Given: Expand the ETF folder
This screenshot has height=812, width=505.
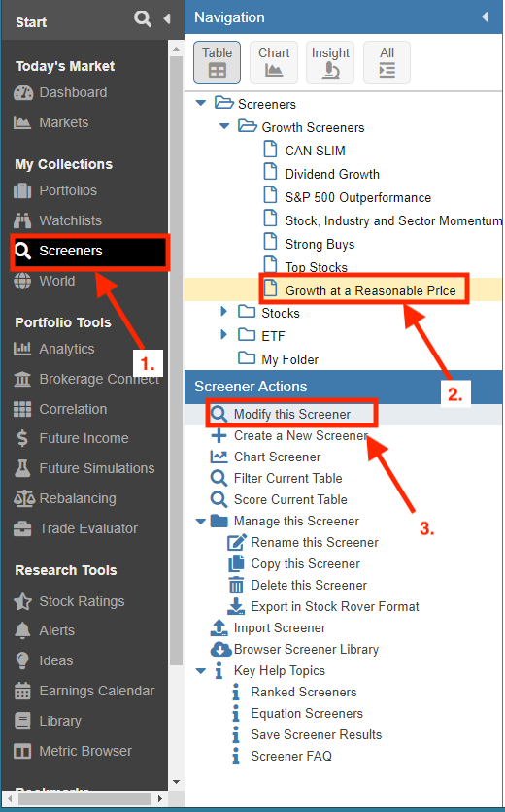Looking at the screenshot, I should (223, 334).
